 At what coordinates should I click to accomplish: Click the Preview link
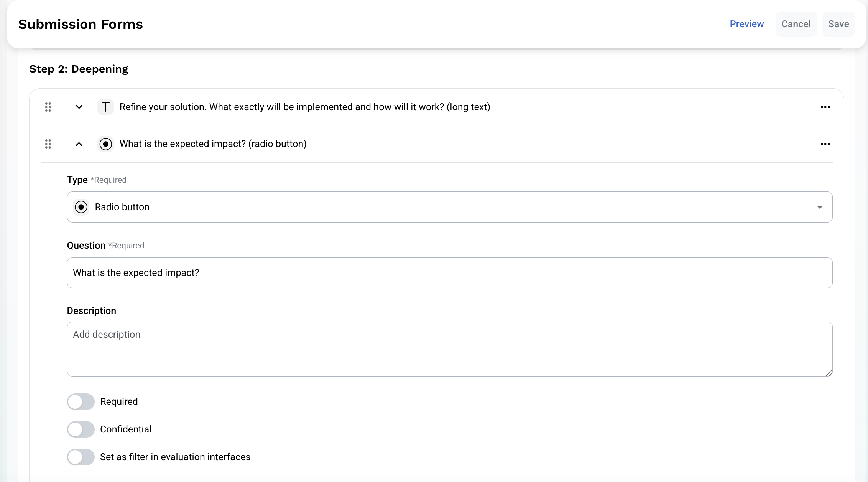[747, 24]
